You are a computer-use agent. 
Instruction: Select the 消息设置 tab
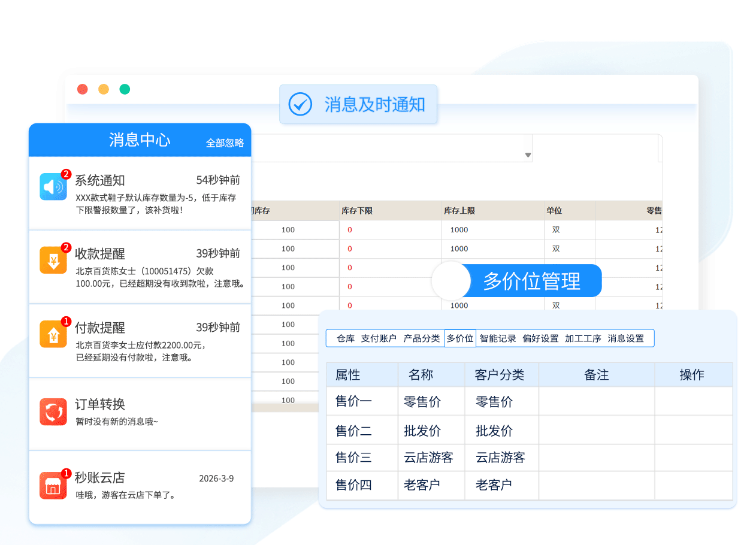625,338
